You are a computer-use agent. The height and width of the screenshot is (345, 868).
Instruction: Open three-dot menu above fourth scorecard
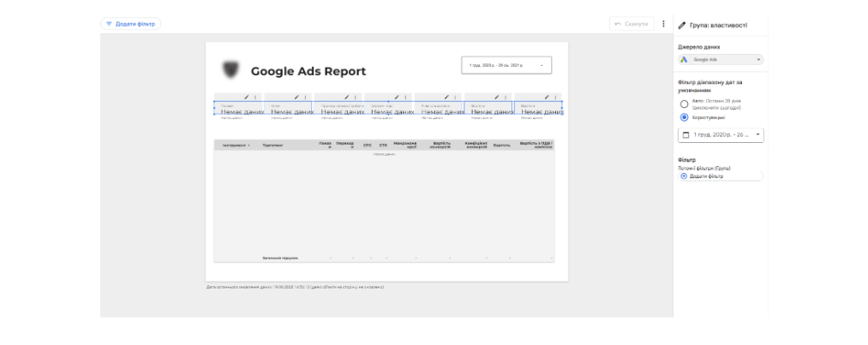click(x=405, y=98)
